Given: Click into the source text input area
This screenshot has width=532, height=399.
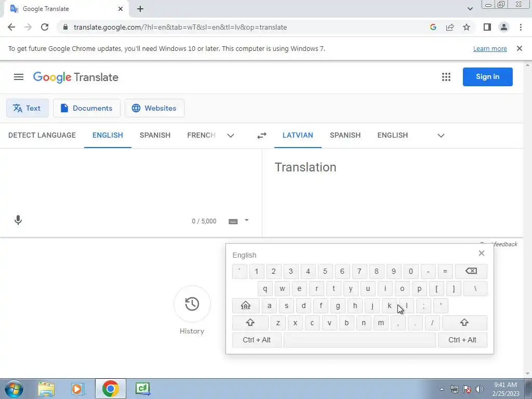Looking at the screenshot, I should [x=131, y=180].
